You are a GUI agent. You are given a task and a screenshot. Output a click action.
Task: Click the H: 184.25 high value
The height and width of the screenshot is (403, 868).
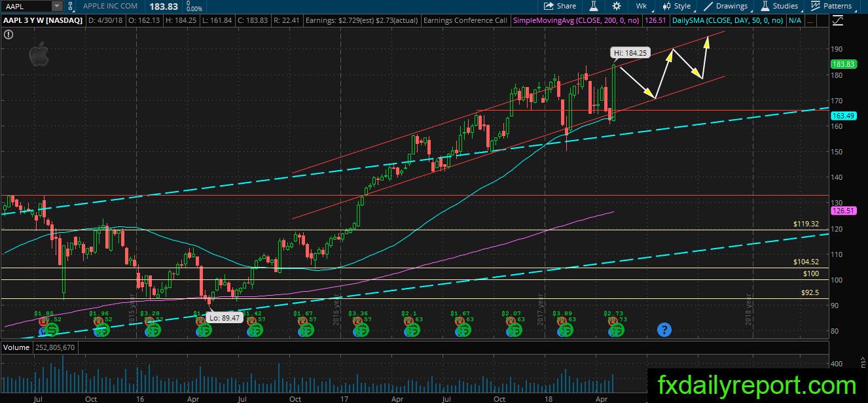point(181,20)
